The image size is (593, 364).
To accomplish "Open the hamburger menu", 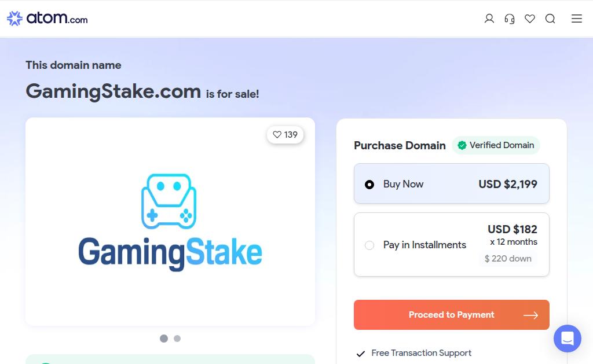I will coord(576,19).
